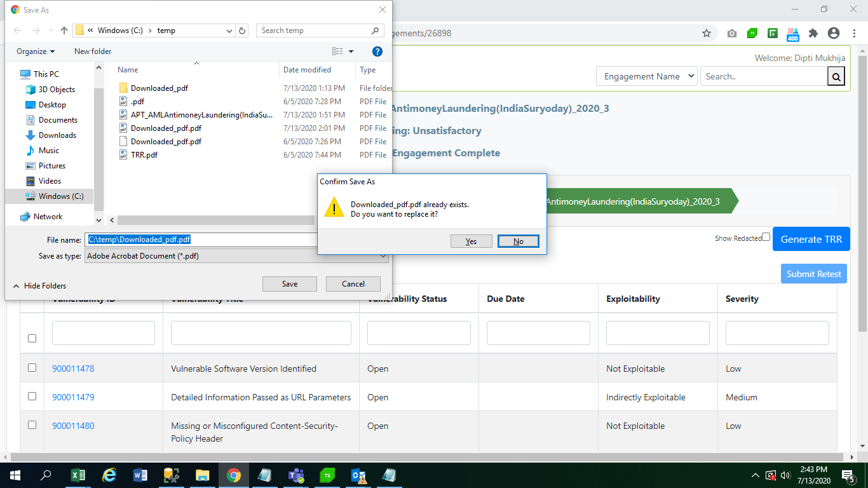This screenshot has width=868, height=488.
Task: Click the Vulnerability Title filter field
Action: click(261, 333)
